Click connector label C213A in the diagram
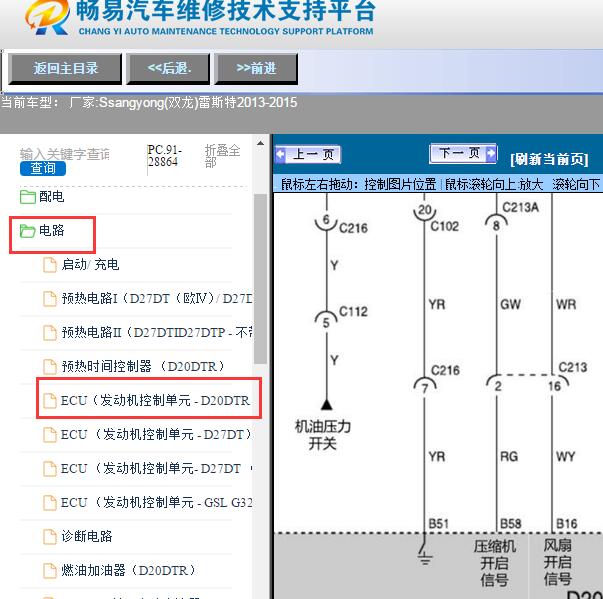The width and height of the screenshot is (603, 599). tap(521, 208)
